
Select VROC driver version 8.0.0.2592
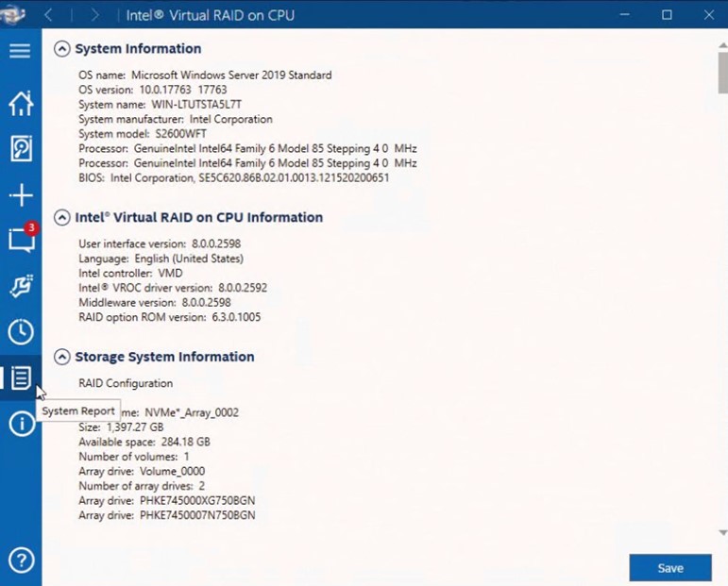point(173,288)
